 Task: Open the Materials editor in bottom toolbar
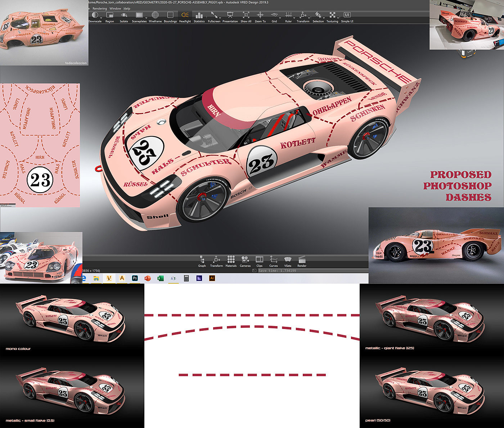(x=231, y=260)
